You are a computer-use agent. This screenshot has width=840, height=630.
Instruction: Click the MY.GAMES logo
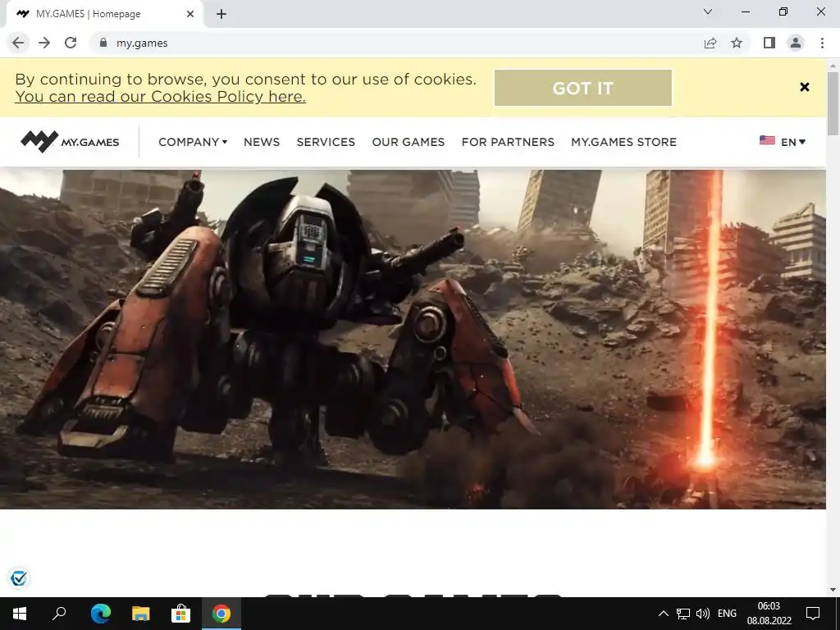click(70, 142)
